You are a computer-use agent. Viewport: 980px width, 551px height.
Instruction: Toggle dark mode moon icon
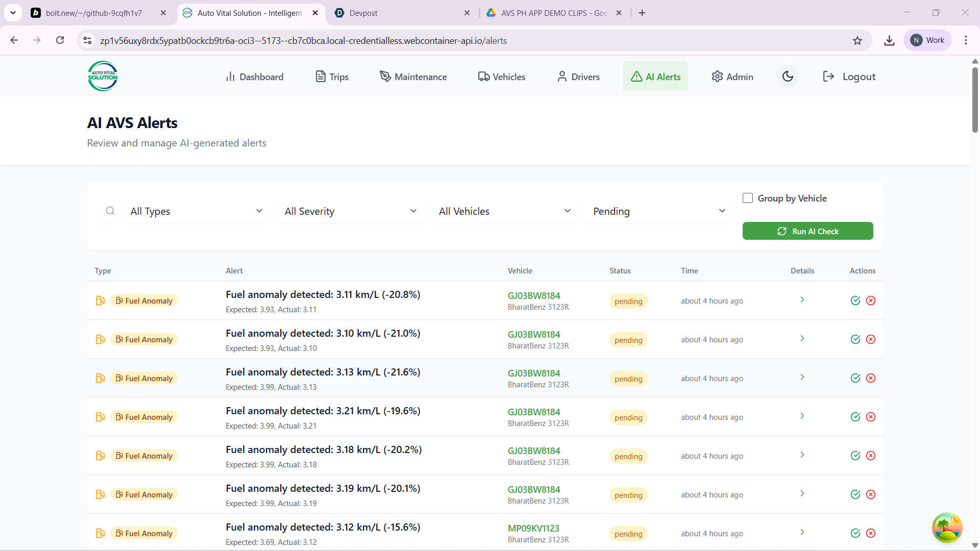coord(788,77)
